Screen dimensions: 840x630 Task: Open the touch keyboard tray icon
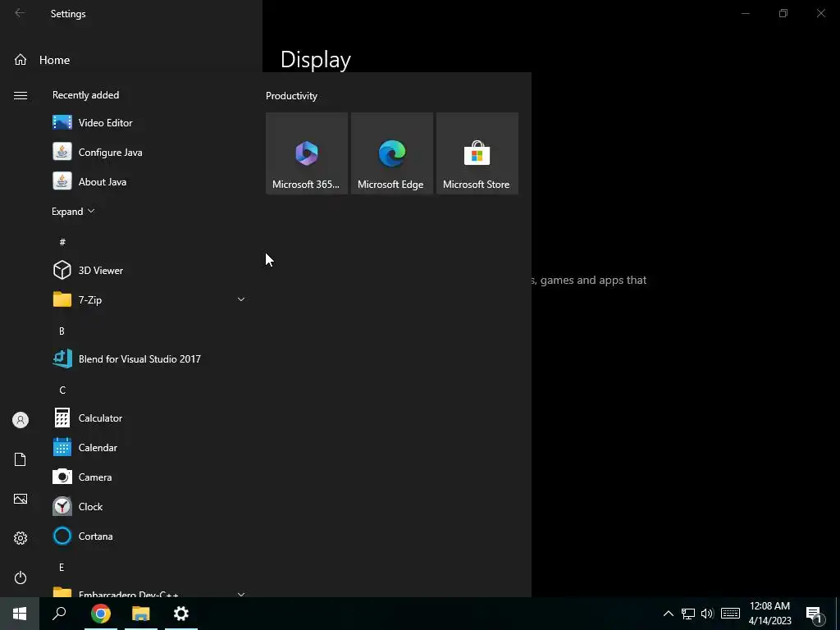[730, 614]
